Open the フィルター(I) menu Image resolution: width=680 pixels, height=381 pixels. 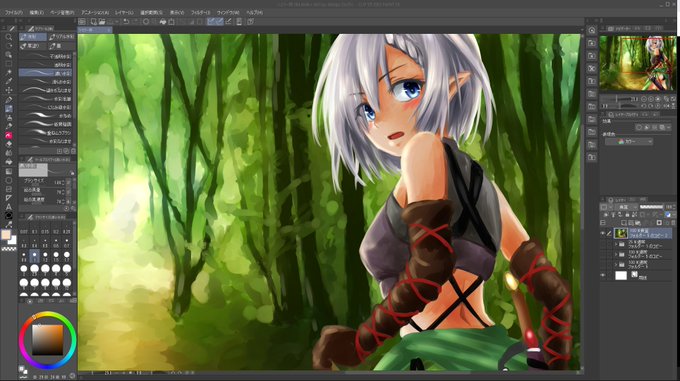click(200, 13)
